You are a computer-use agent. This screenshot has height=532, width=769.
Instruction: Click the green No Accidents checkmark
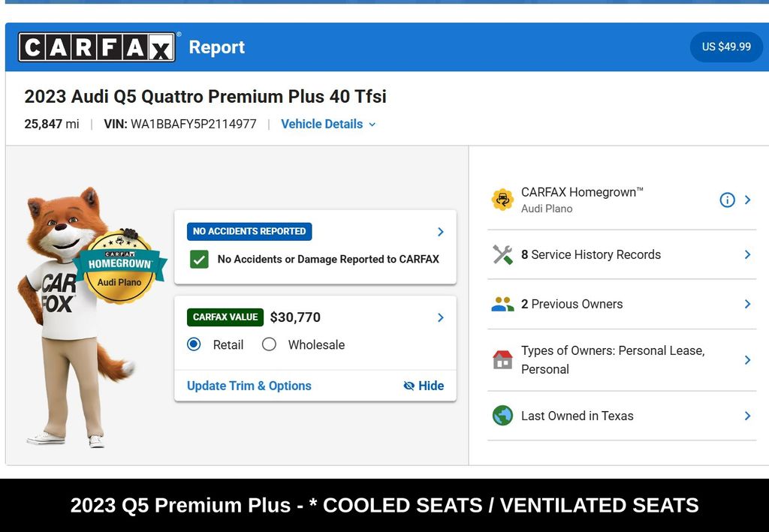(199, 260)
